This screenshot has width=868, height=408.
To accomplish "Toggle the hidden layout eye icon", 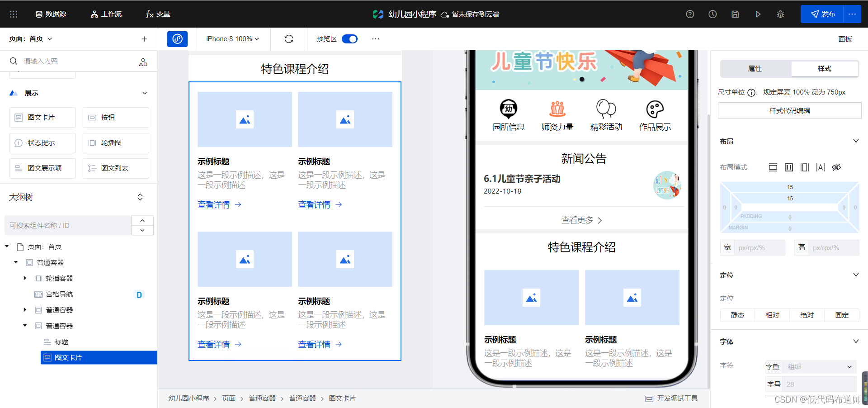I will 836,167.
